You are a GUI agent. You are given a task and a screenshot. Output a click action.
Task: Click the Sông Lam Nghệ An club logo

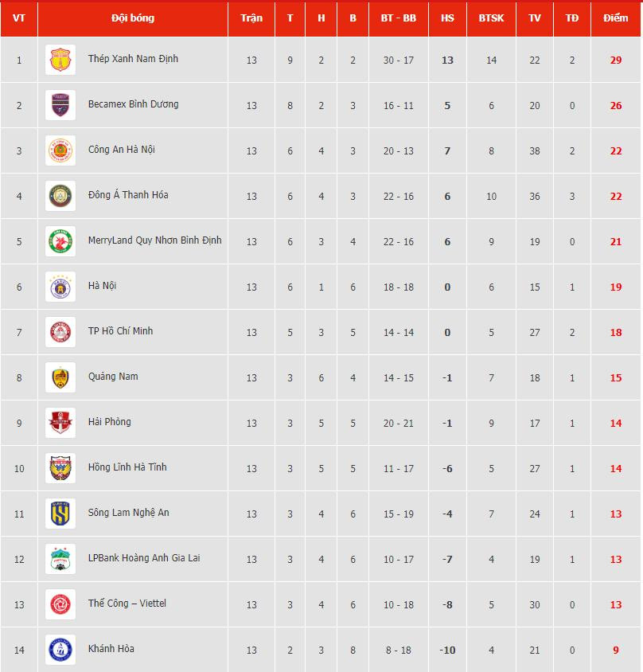60,514
